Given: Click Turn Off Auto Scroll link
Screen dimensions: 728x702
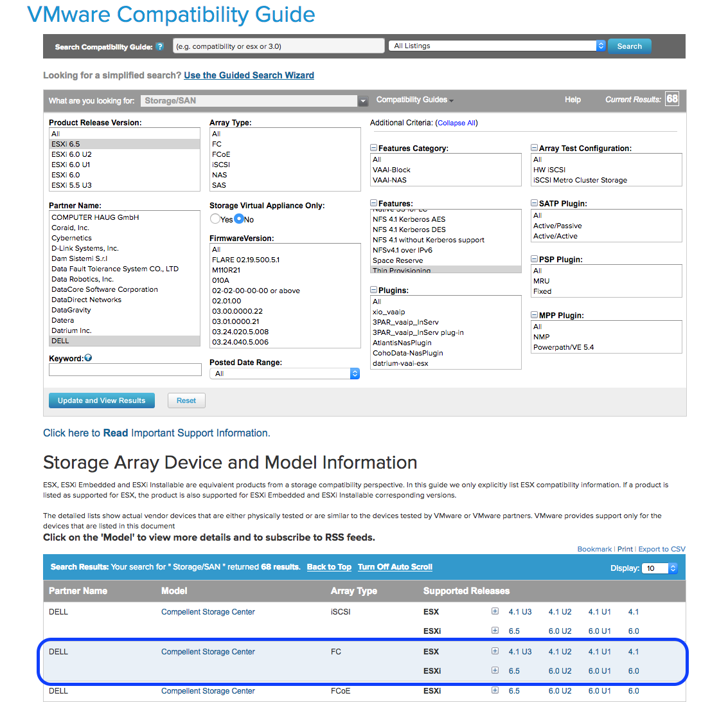Looking at the screenshot, I should (395, 567).
